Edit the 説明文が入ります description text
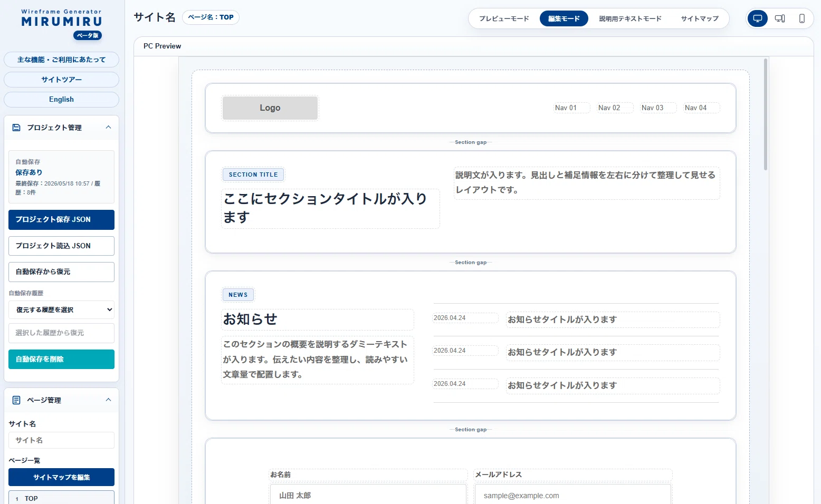The image size is (821, 504). click(x=587, y=182)
